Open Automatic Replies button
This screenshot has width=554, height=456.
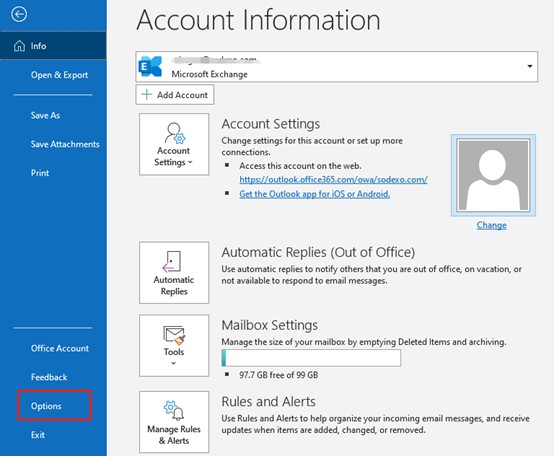174,272
